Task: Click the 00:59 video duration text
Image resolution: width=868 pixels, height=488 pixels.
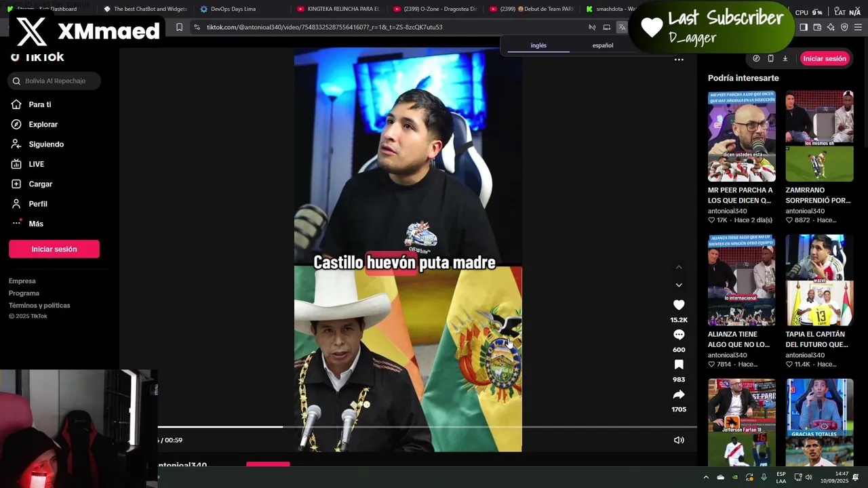Action: click(x=174, y=440)
